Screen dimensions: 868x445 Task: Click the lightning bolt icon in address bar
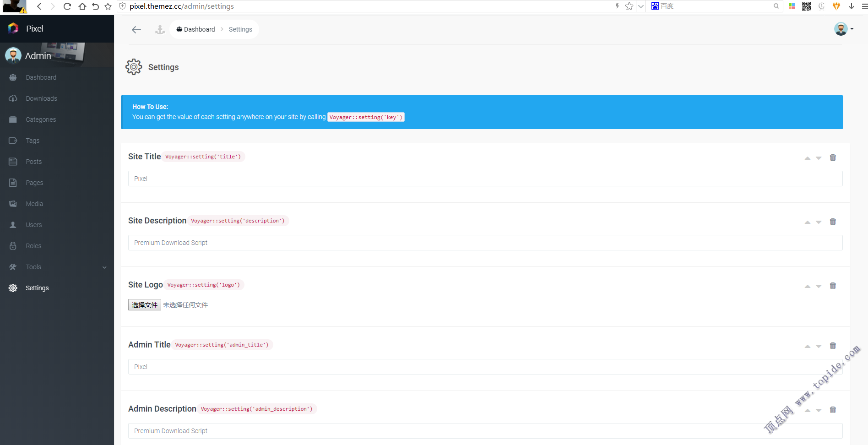point(617,6)
